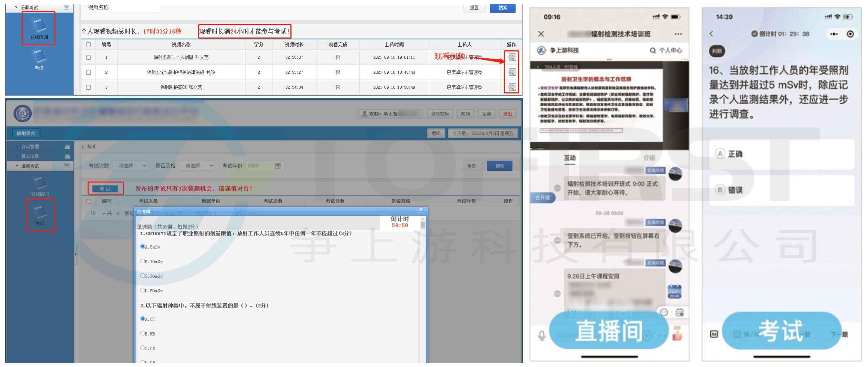Tap chat bubble icon above livestream input bar

pos(664,312)
